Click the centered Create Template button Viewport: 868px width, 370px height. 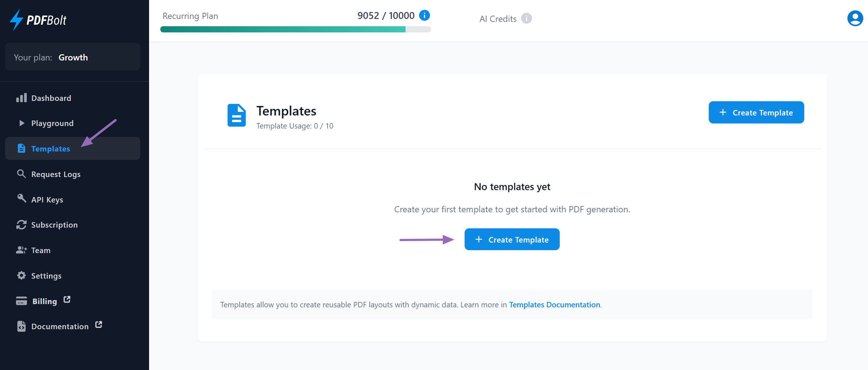(x=512, y=239)
